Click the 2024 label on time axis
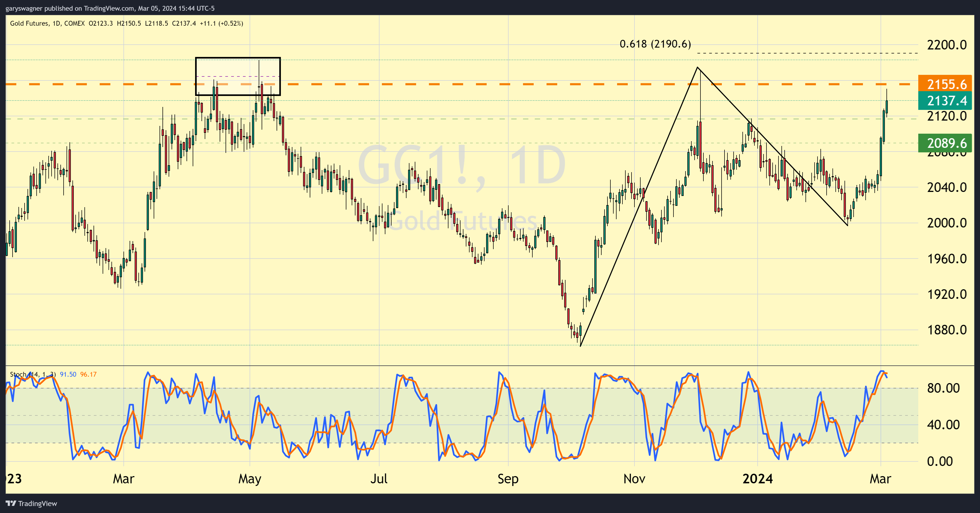 coord(757,478)
